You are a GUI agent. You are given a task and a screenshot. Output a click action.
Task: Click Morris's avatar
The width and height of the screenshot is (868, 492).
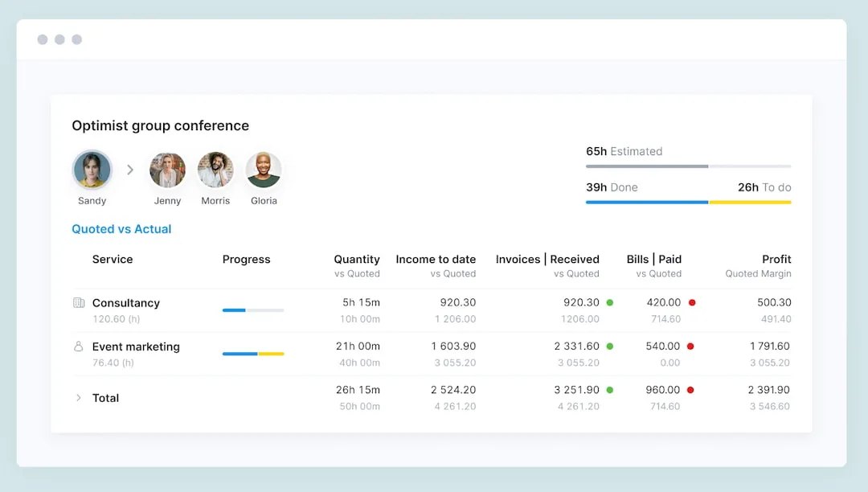coord(215,170)
